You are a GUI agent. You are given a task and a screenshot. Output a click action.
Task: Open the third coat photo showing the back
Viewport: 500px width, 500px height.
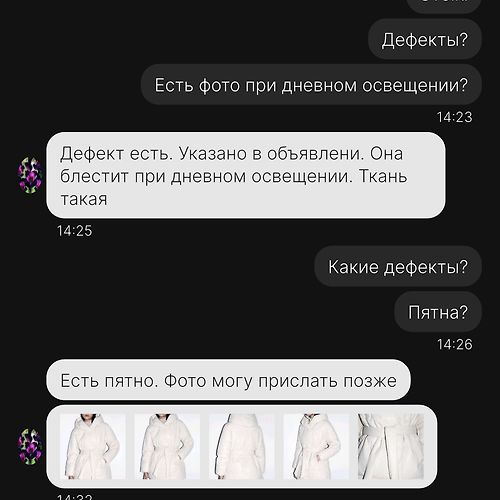pos(242,447)
